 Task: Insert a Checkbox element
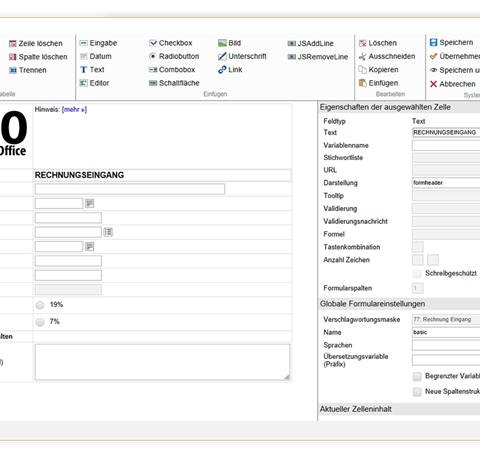[x=171, y=43]
